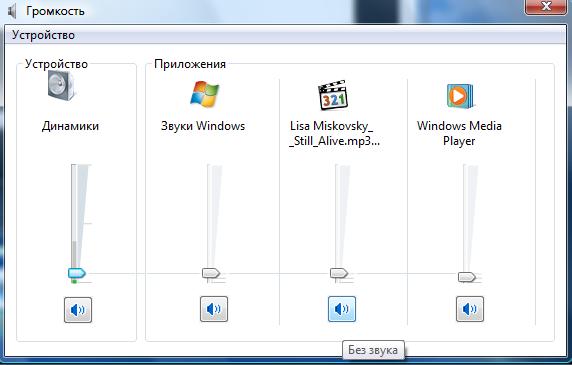This screenshot has height=365, width=572.
Task: Mute the Динамики device
Action: (78, 310)
